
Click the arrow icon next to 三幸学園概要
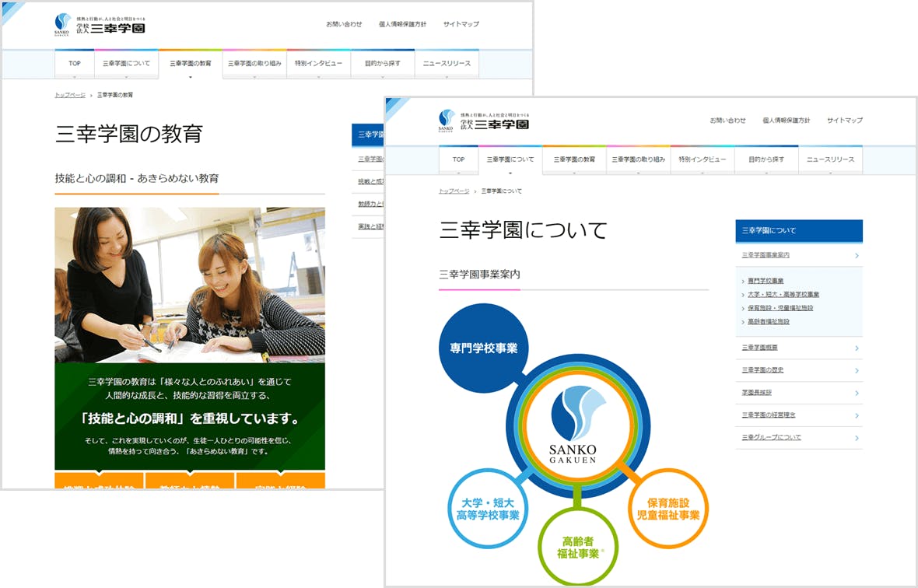(x=858, y=348)
